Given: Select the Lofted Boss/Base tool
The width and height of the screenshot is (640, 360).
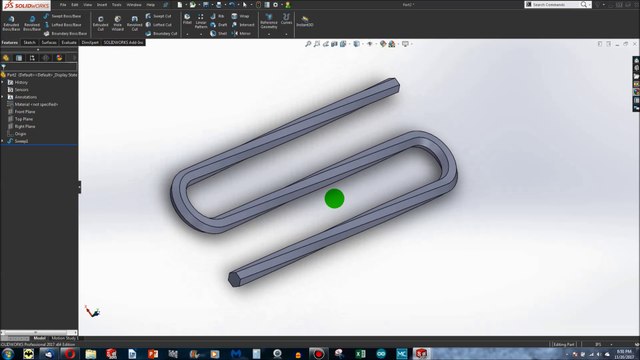Looking at the screenshot, I should 62,25.
